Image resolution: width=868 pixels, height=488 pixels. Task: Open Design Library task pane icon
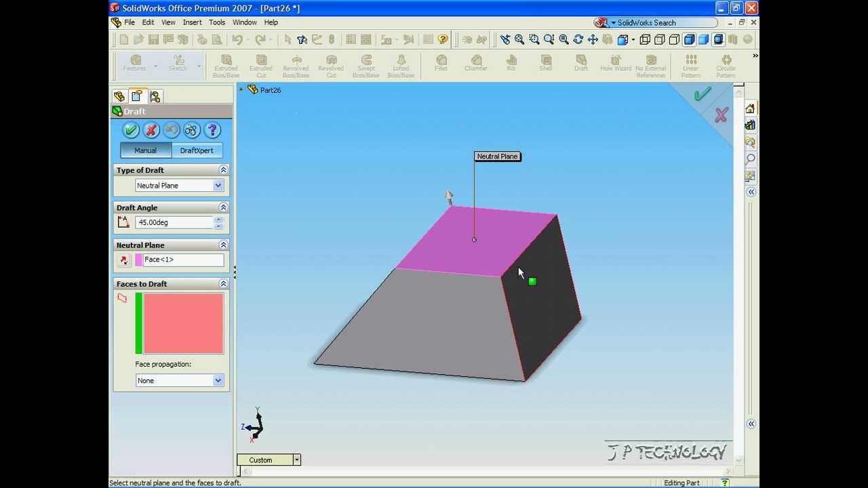click(x=751, y=125)
